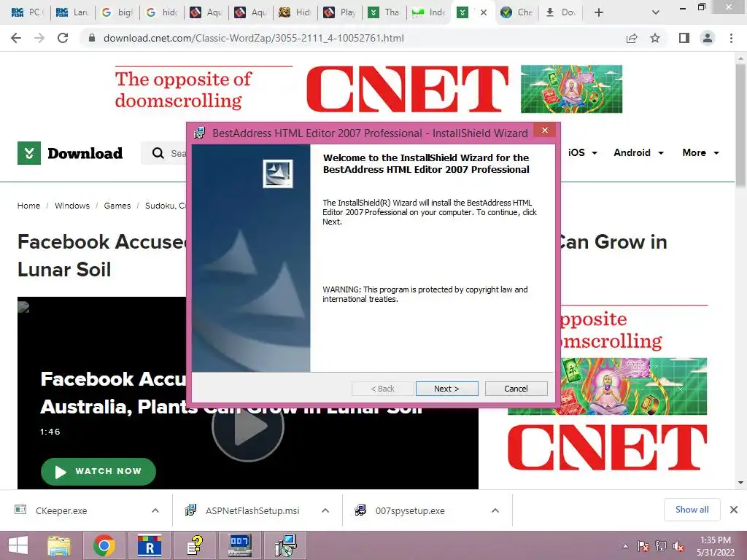Bookmark this page with the star icon
The width and height of the screenshot is (747, 560).
(655, 38)
